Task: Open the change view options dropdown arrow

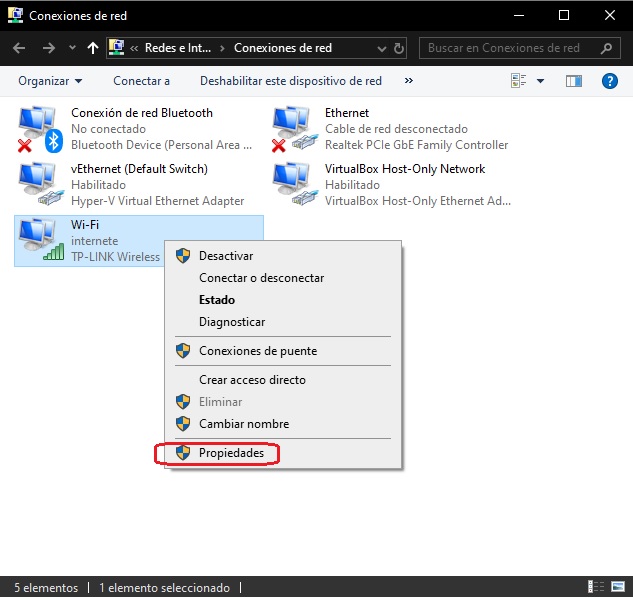Action: tap(541, 81)
